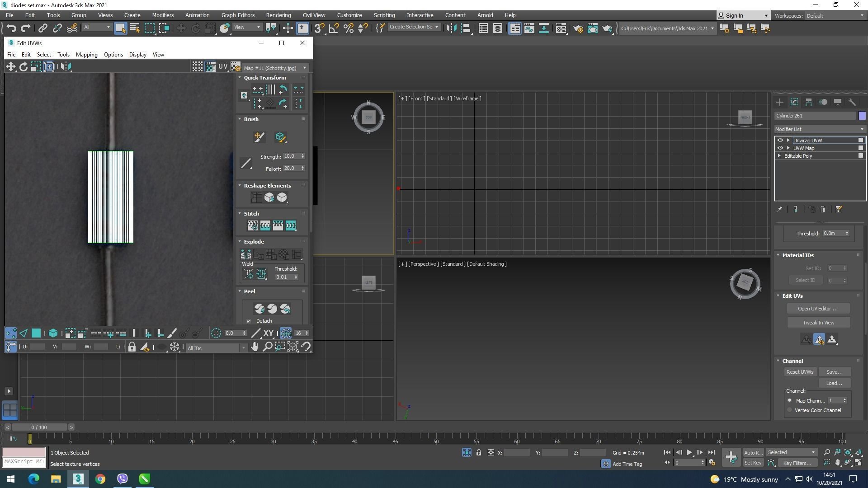Viewport: 868px width, 488px height.
Task: Open the Modify panel tab icon
Action: [x=794, y=102]
